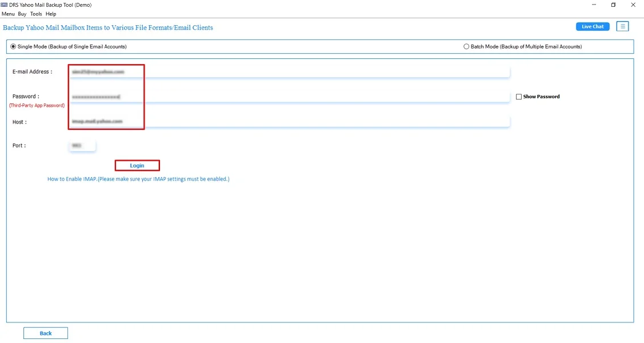Click the Login button

pos(137,165)
